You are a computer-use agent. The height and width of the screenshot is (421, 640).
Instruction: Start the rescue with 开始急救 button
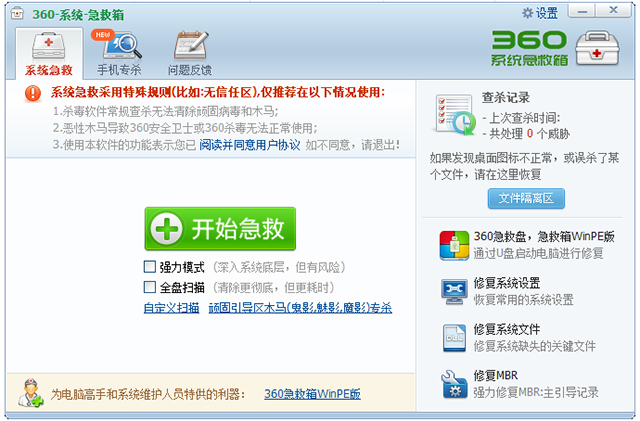click(x=220, y=229)
